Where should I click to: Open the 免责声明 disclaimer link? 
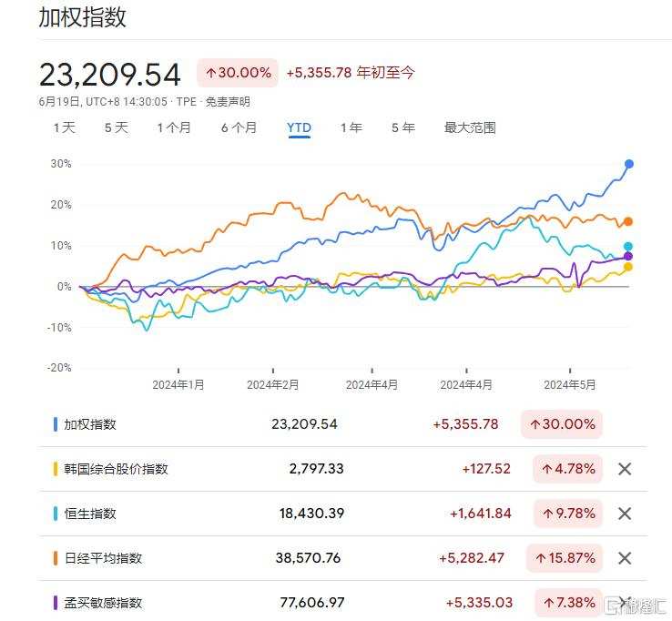(x=228, y=102)
